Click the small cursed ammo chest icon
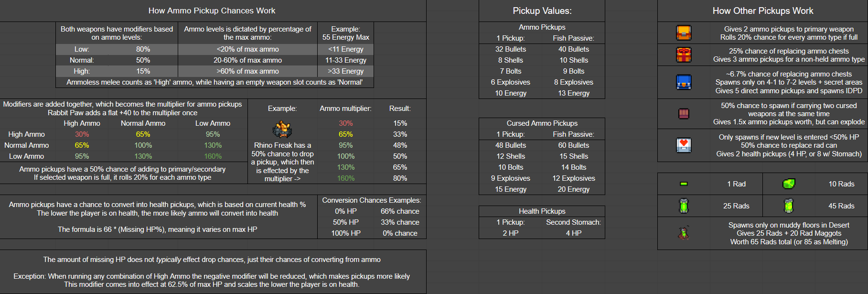This screenshot has width=868, height=294. (684, 114)
